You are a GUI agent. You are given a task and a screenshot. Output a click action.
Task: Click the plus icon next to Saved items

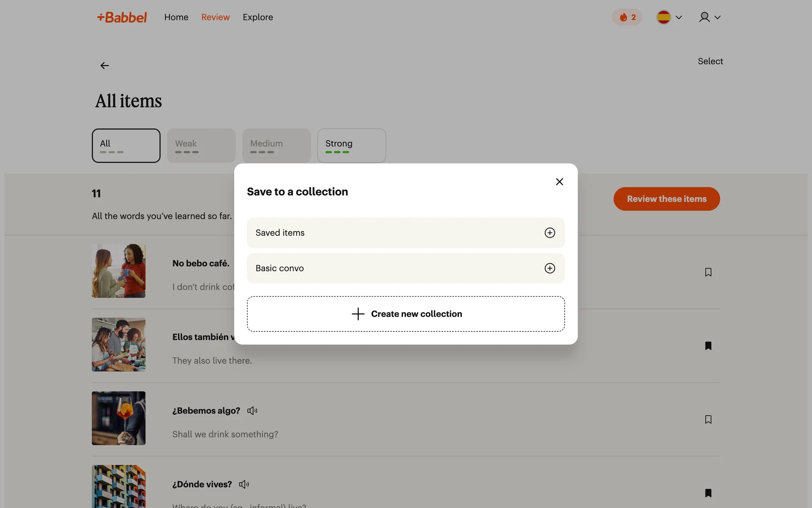pos(549,233)
